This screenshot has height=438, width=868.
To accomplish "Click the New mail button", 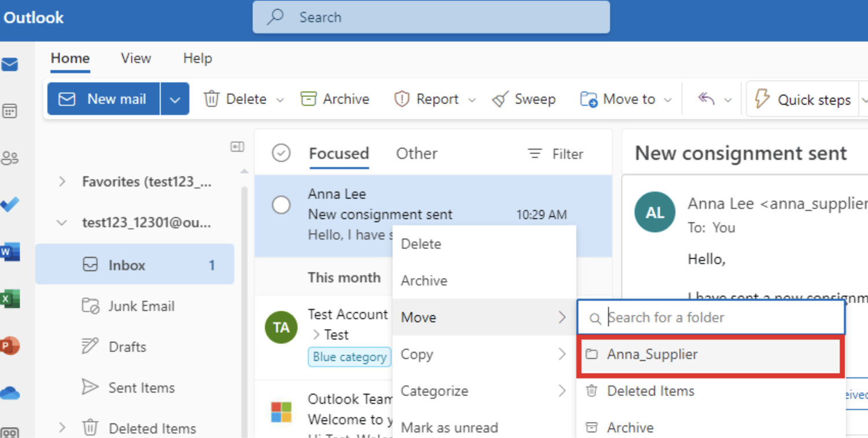I will click(x=103, y=98).
